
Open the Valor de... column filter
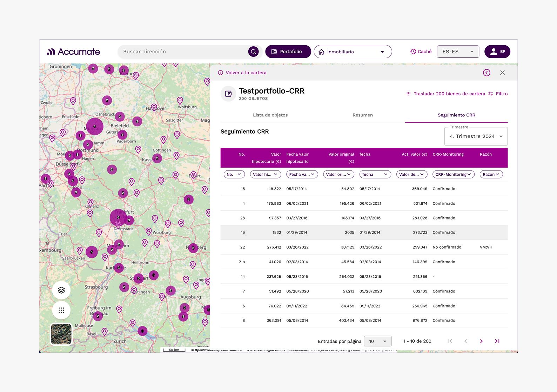[x=412, y=174]
